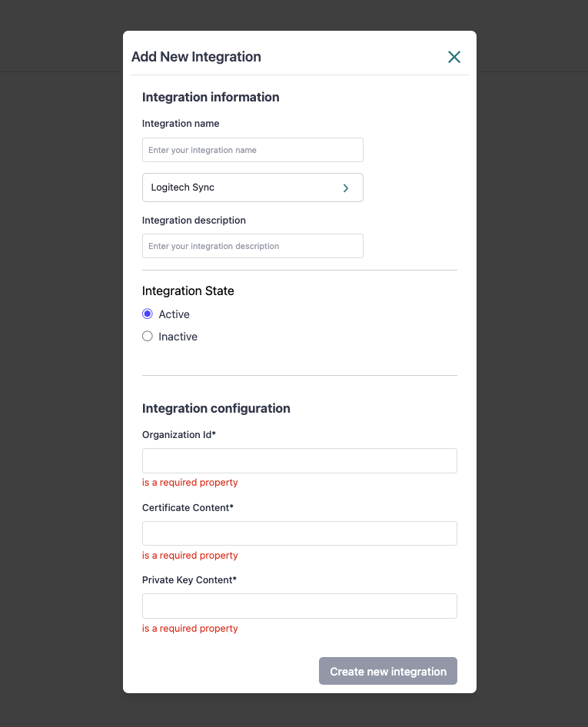Click into the Certificate Content field
The width and height of the screenshot is (588, 727).
pyautogui.click(x=299, y=533)
